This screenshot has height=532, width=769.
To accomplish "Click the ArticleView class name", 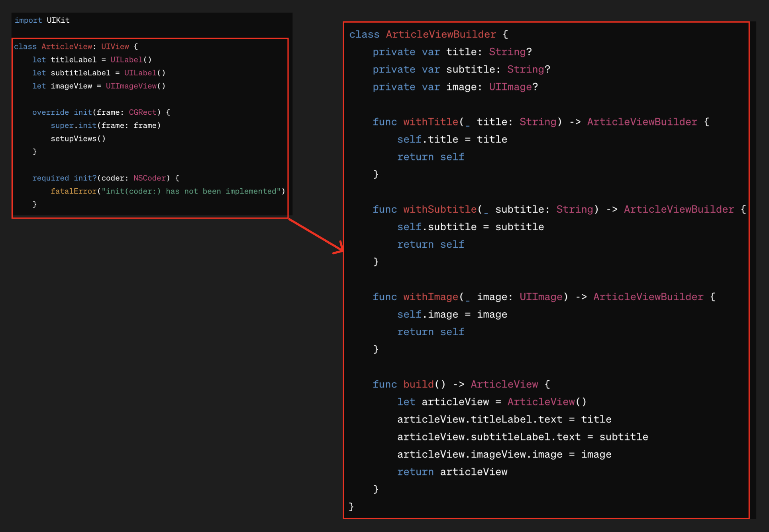I will pyautogui.click(x=67, y=47).
